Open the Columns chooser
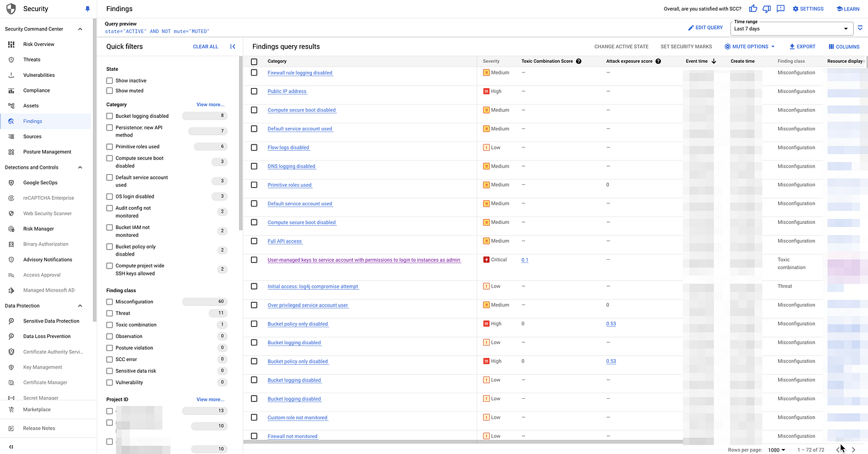The width and height of the screenshot is (868, 454). point(844,47)
